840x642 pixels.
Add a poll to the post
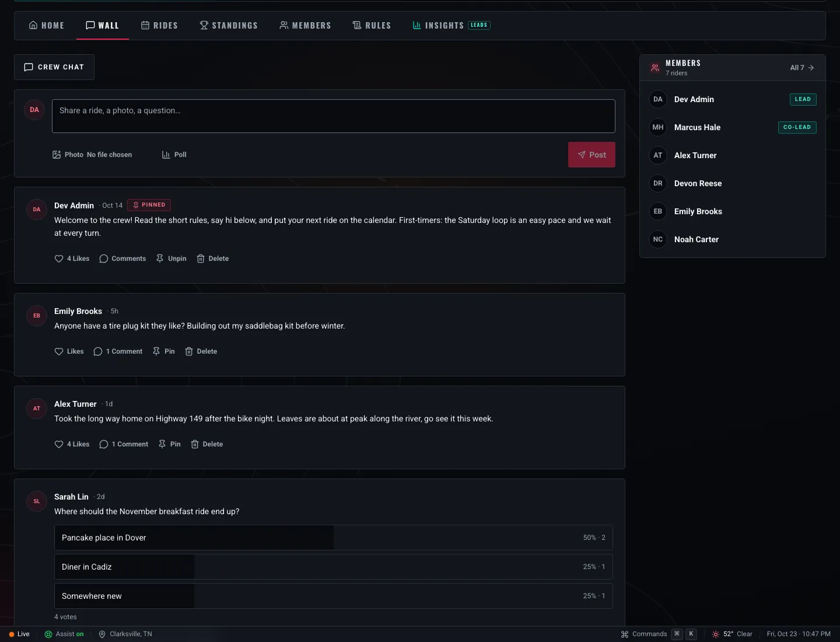point(174,155)
